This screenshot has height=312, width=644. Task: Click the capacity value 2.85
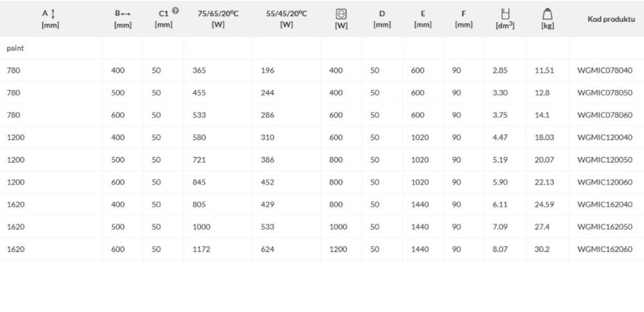(x=500, y=71)
